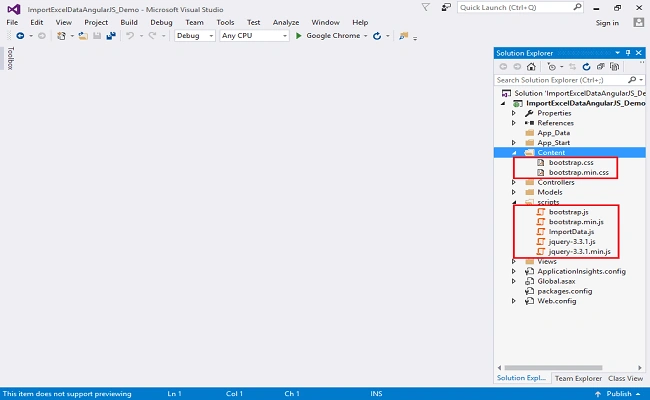Click Collapse All icon in Solution Explorer
The image size is (650, 400).
click(600, 66)
